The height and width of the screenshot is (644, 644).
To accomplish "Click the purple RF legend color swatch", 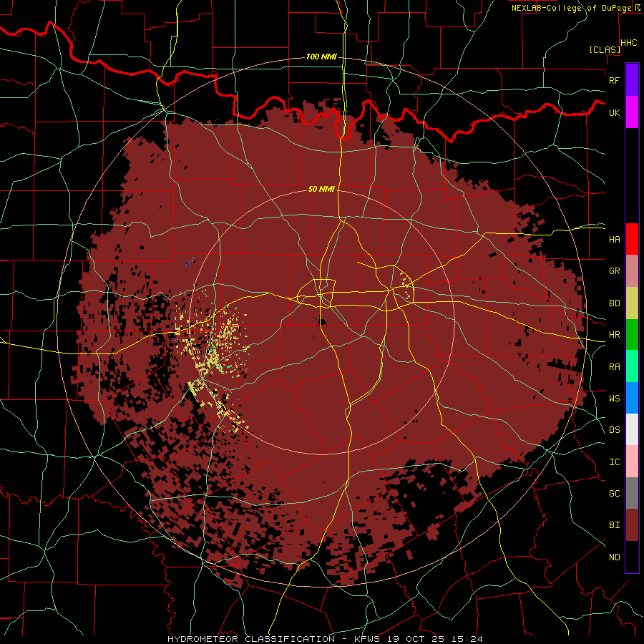I will [x=632, y=79].
